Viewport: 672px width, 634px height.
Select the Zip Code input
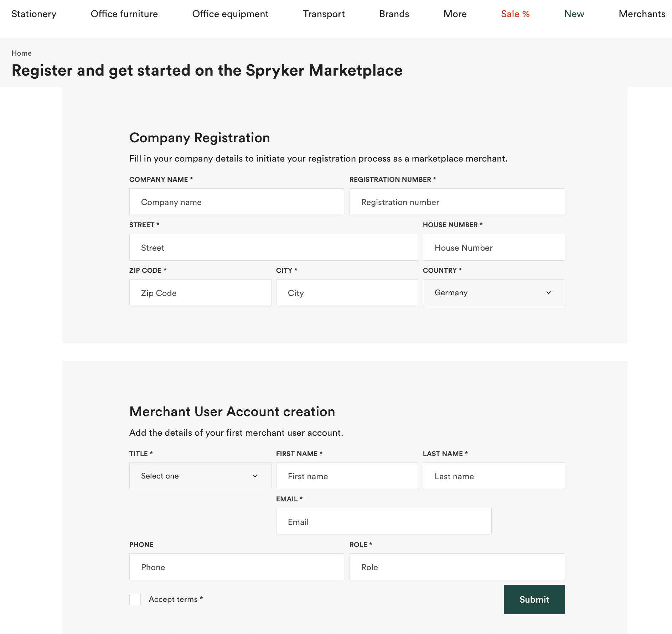[200, 292]
